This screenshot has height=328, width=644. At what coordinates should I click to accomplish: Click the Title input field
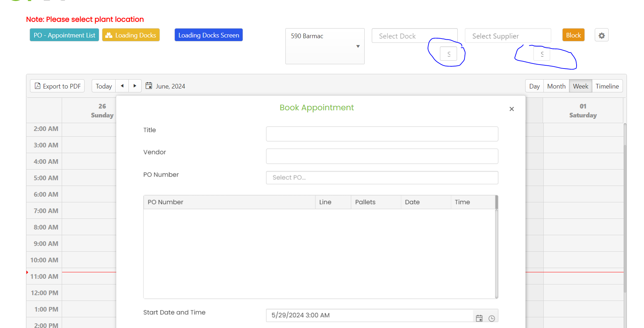(x=382, y=134)
